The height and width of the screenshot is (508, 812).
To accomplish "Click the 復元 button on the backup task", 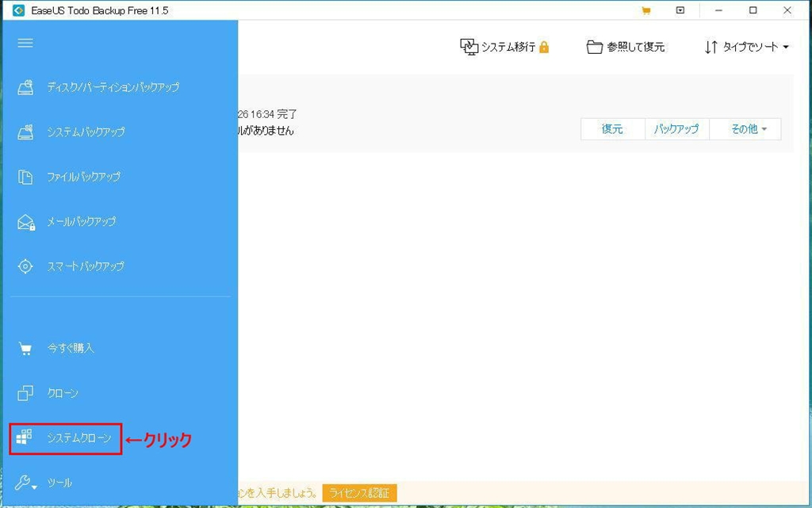I will click(613, 129).
